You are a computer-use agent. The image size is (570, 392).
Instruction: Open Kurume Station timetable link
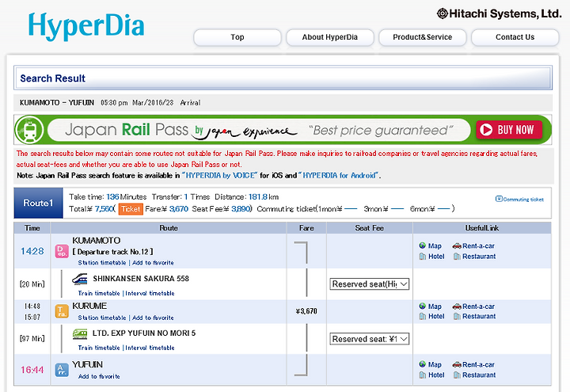click(102, 318)
